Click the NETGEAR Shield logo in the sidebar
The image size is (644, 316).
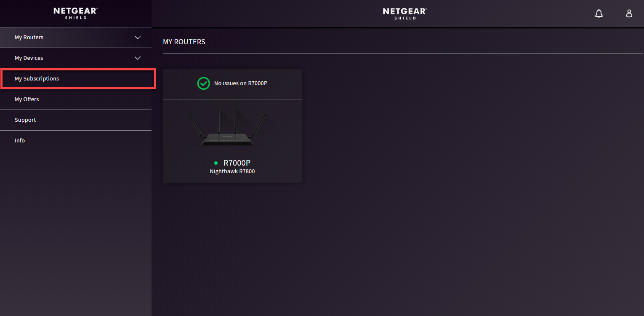point(75,13)
